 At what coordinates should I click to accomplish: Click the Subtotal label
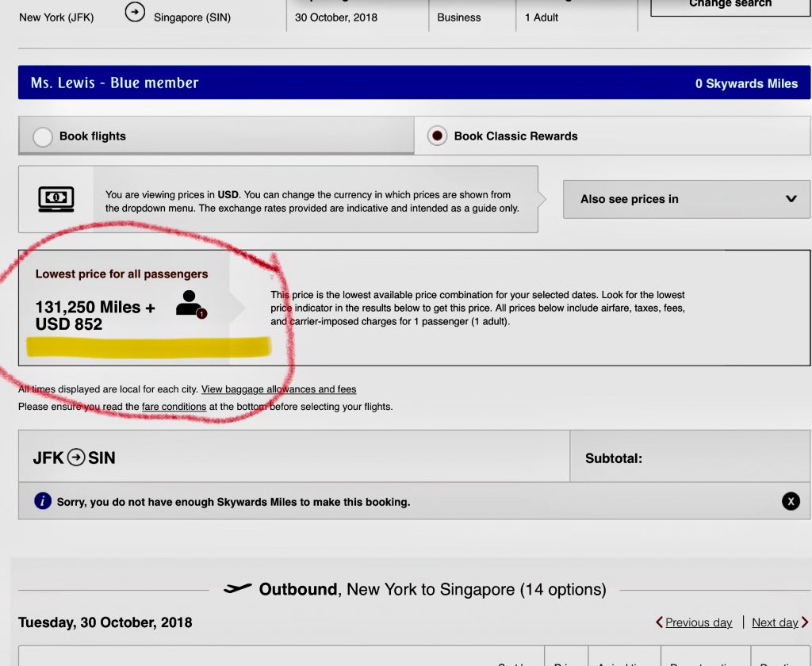614,458
